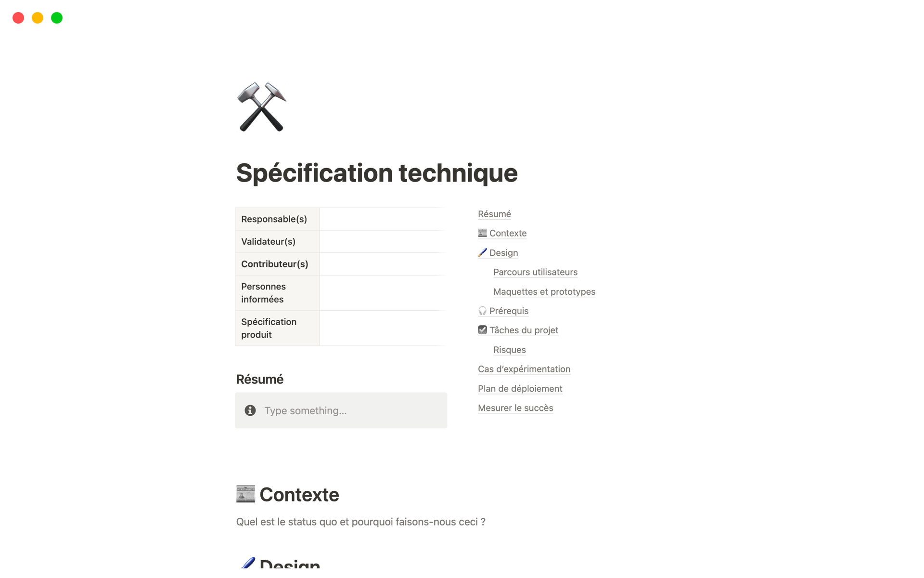This screenshot has height=578, width=924.
Task: Navigate to the Risques section link
Action: pyautogui.click(x=509, y=350)
